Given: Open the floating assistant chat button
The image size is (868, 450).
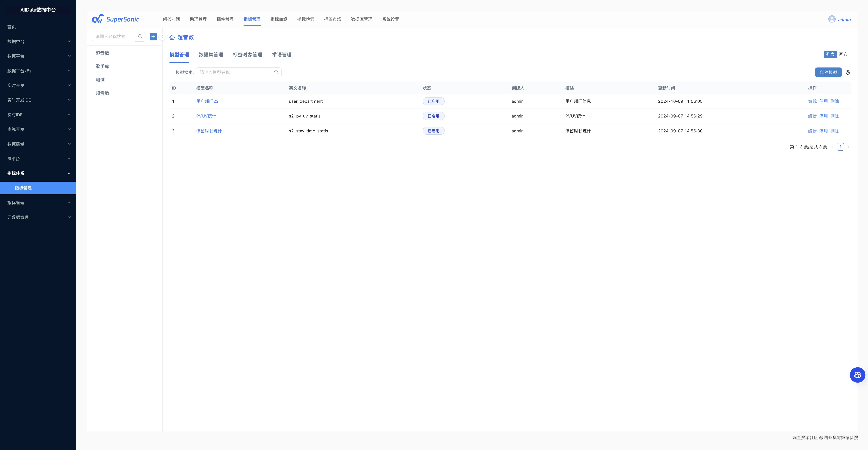Looking at the screenshot, I should coord(857,375).
